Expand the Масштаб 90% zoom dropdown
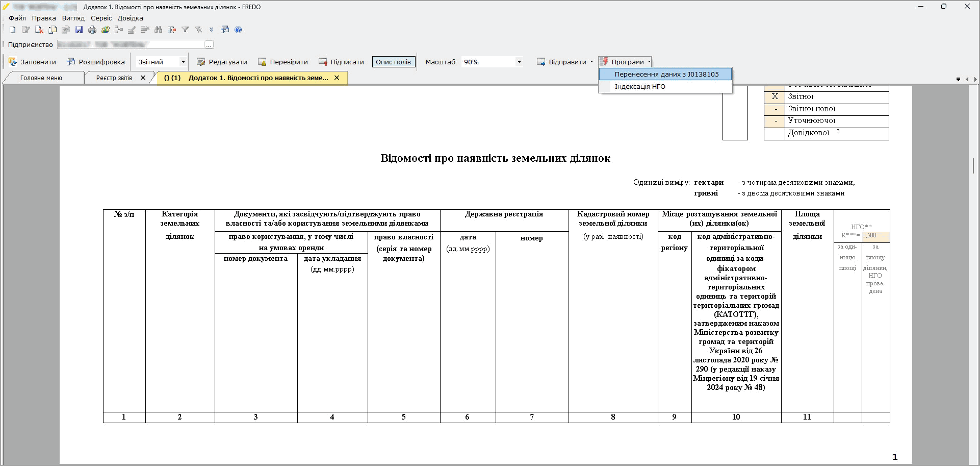Image resolution: width=980 pixels, height=466 pixels. tap(519, 62)
